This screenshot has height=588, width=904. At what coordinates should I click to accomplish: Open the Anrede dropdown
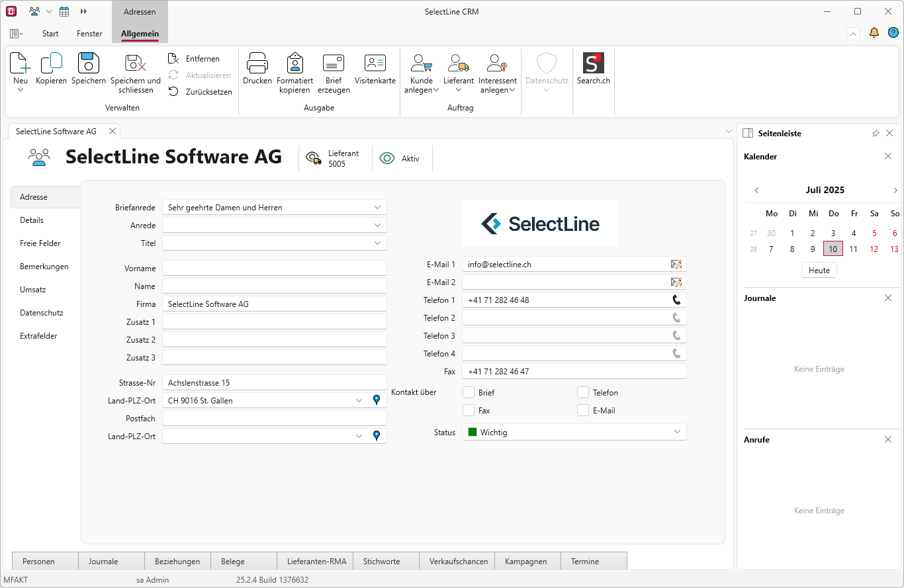377,225
